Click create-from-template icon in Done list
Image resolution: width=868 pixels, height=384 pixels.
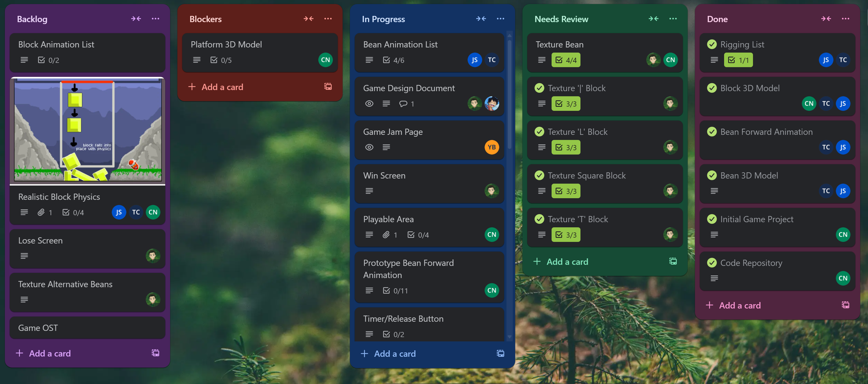pos(845,305)
